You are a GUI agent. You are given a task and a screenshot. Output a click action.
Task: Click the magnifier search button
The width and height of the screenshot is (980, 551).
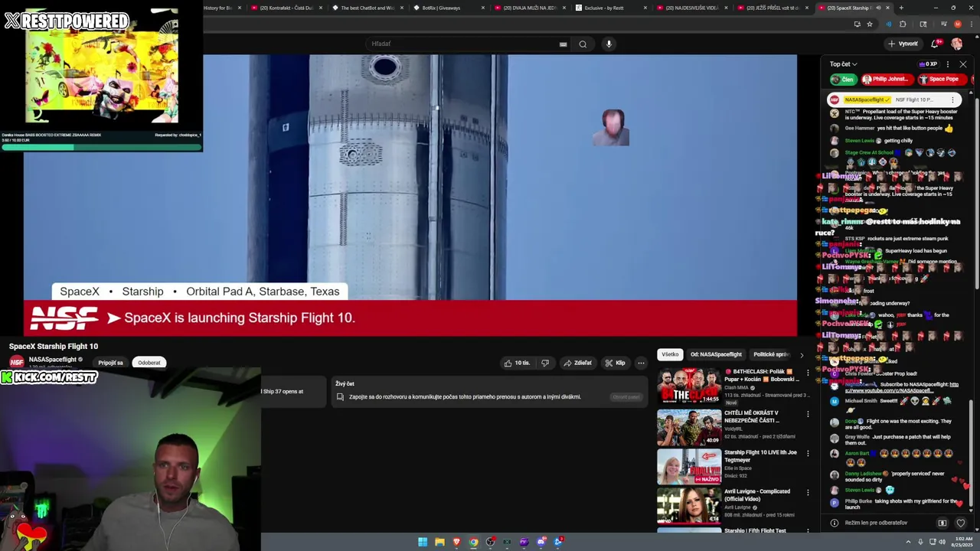[583, 44]
